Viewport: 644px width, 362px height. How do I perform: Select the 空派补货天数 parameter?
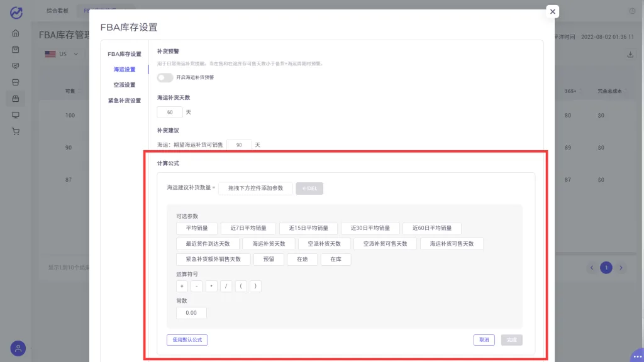tap(324, 244)
